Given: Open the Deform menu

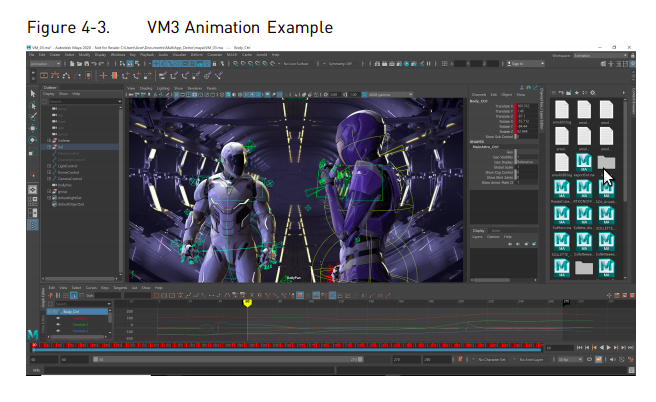Looking at the screenshot, I should click(x=197, y=55).
